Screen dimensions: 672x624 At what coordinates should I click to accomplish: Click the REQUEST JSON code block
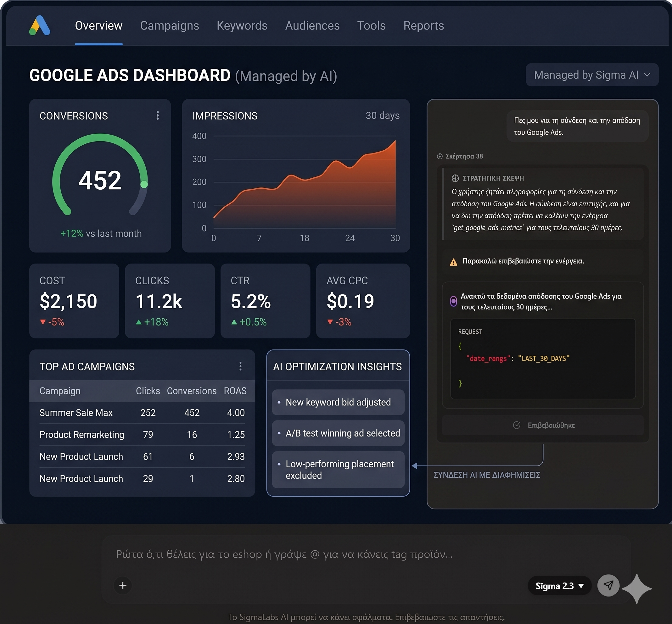point(543,359)
